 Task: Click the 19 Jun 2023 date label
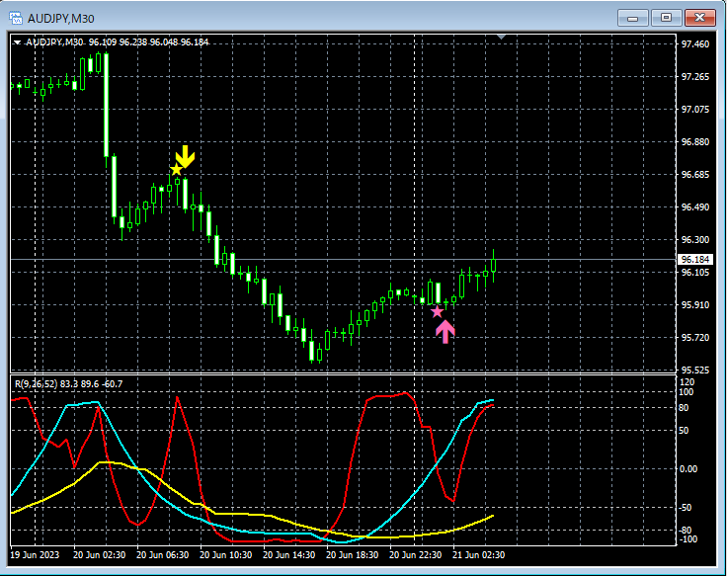35,555
